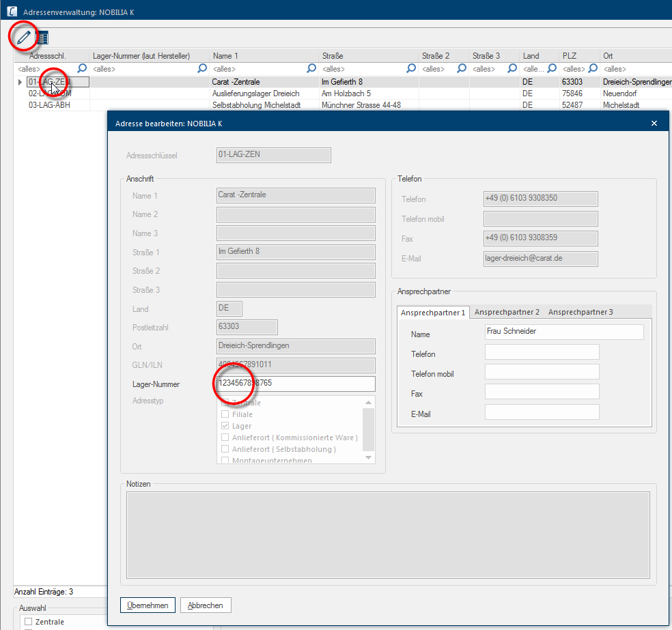Close the Adresse bearbeiten dialog
The width and height of the screenshot is (672, 630).
point(654,123)
